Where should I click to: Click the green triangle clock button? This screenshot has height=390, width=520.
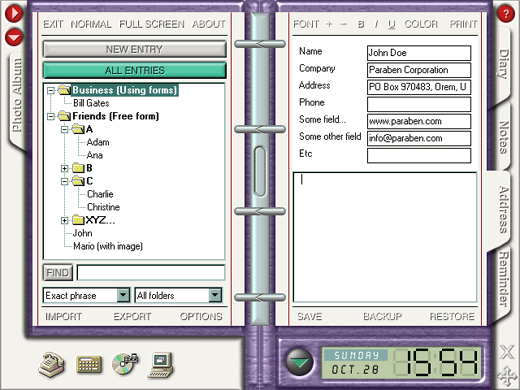299,361
